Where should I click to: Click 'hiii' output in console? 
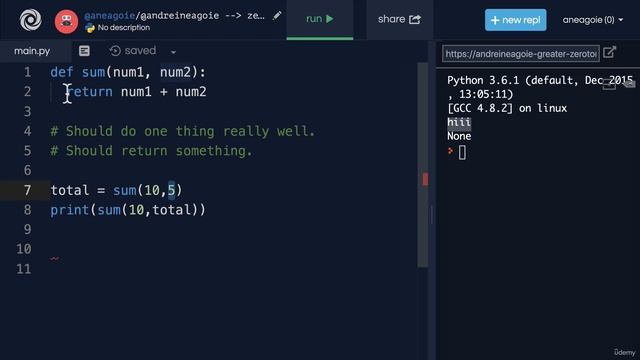tap(459, 122)
